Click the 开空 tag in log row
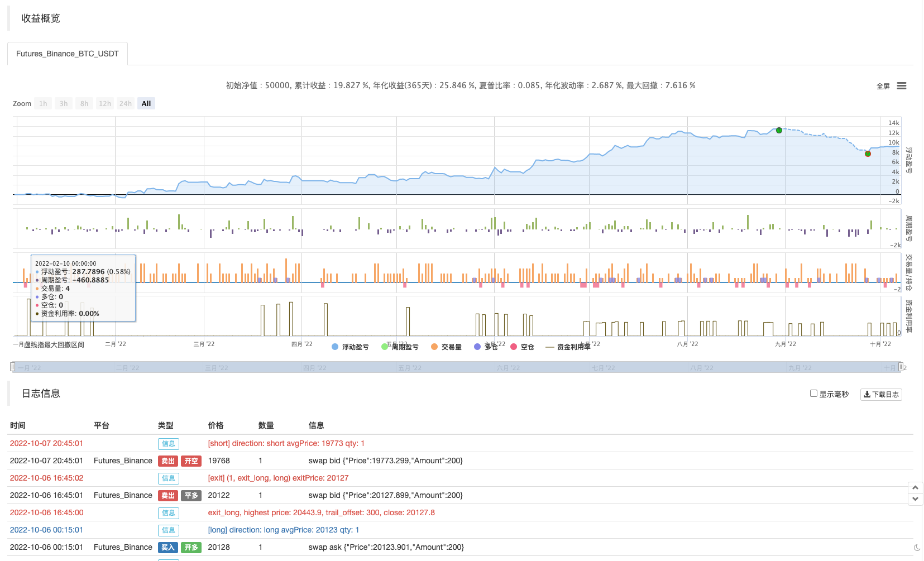Screen dimensions: 924x561 pyautogui.click(x=191, y=461)
